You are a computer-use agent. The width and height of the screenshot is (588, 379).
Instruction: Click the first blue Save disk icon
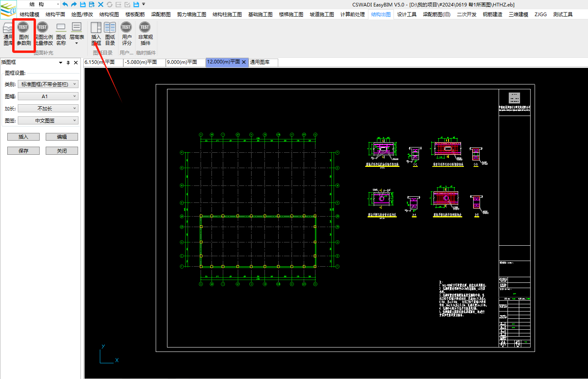(x=83, y=4)
